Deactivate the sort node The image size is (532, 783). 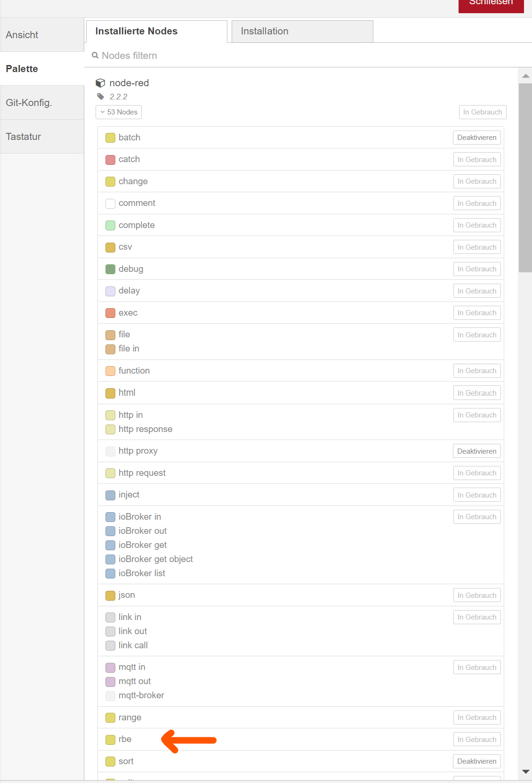pos(476,761)
